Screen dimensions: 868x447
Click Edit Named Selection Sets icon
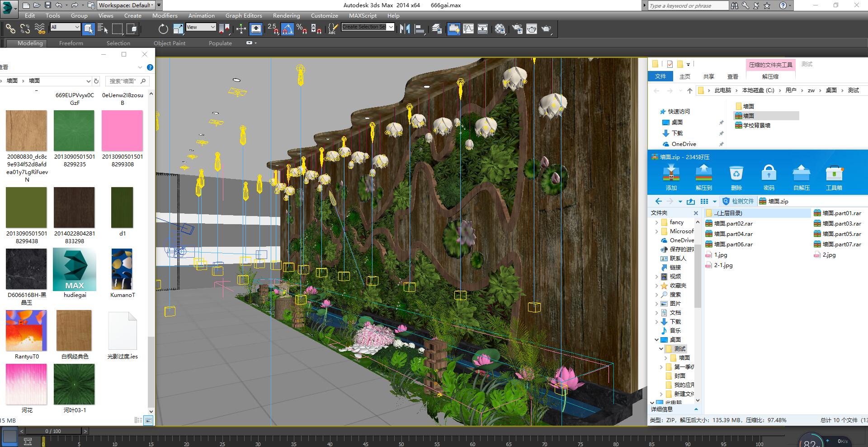[333, 29]
